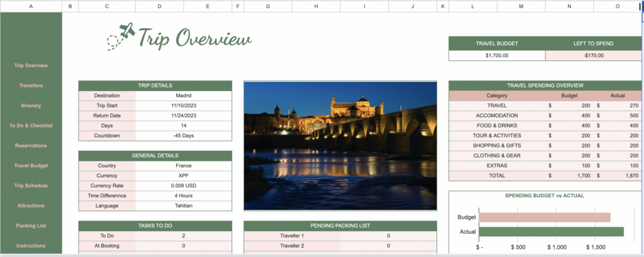Open To Do & Checklist page
This screenshot has width=644, height=257.
[x=31, y=126]
